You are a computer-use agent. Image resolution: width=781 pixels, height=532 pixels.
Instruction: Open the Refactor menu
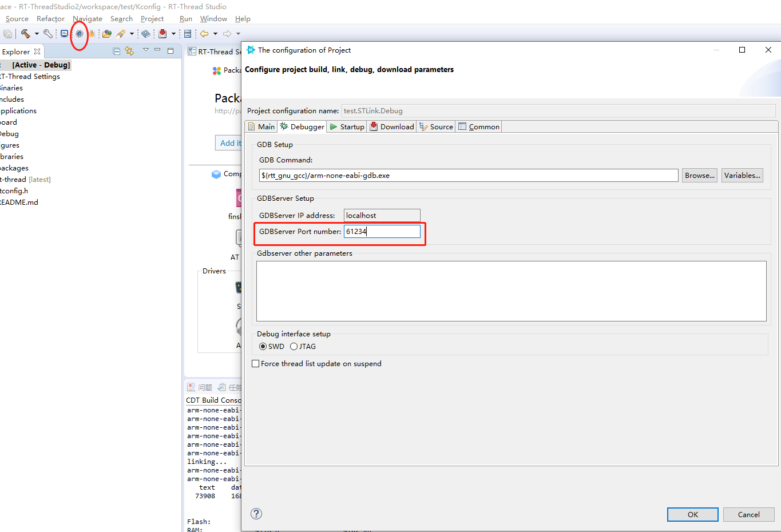click(x=50, y=19)
